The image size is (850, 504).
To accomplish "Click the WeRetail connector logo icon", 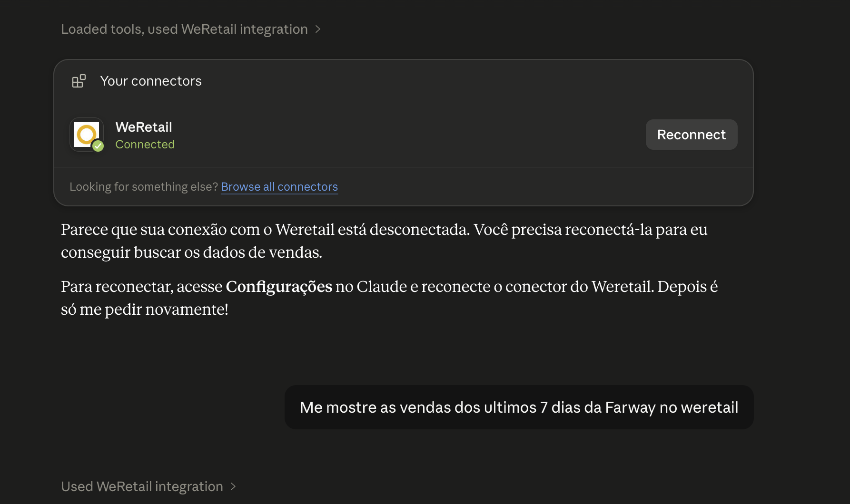I will pos(87,135).
